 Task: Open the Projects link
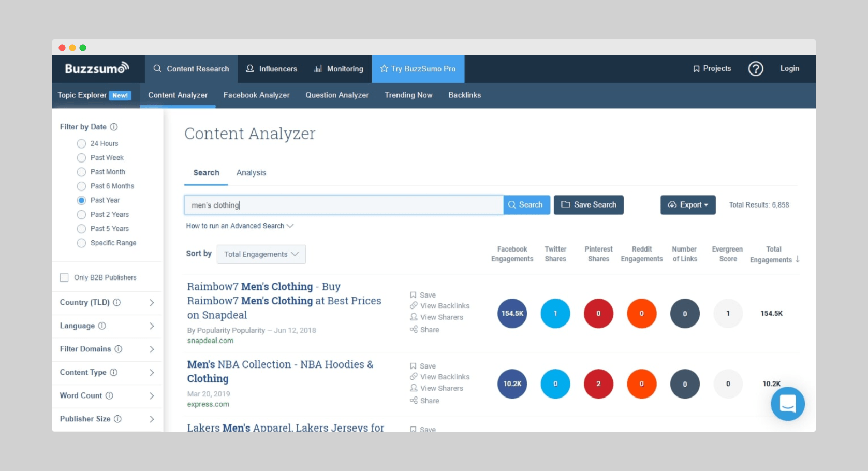(712, 68)
